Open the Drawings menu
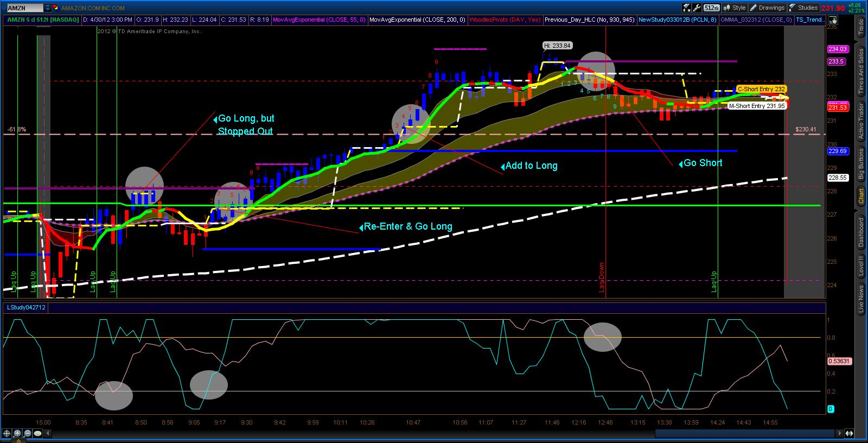The height and width of the screenshot is (443, 868). pos(768,8)
